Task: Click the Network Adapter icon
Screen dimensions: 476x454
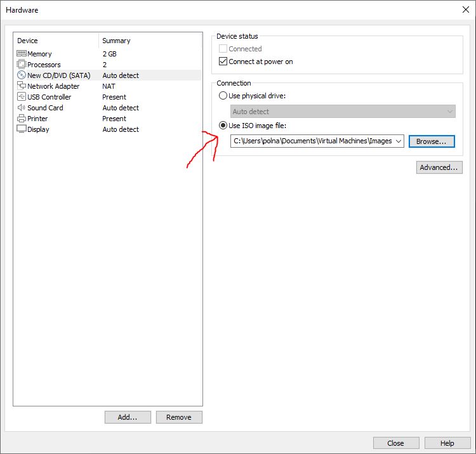Action: [x=21, y=86]
